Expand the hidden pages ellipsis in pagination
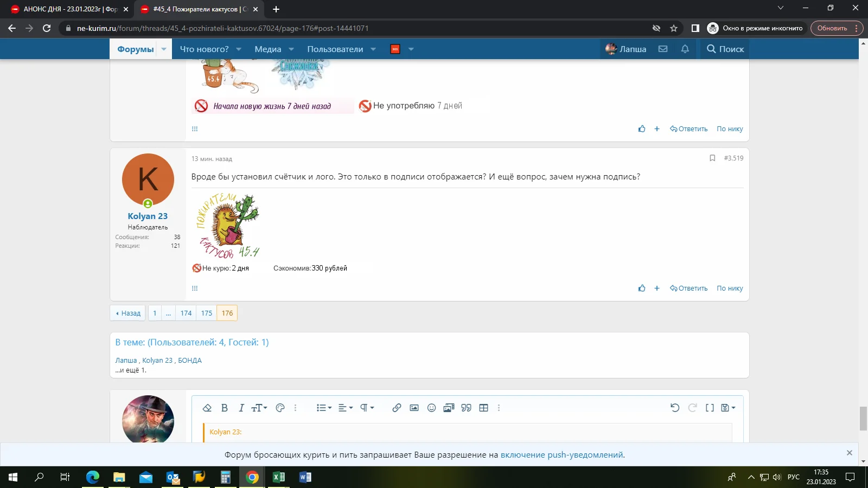Image resolution: width=868 pixels, height=488 pixels. [x=168, y=313]
